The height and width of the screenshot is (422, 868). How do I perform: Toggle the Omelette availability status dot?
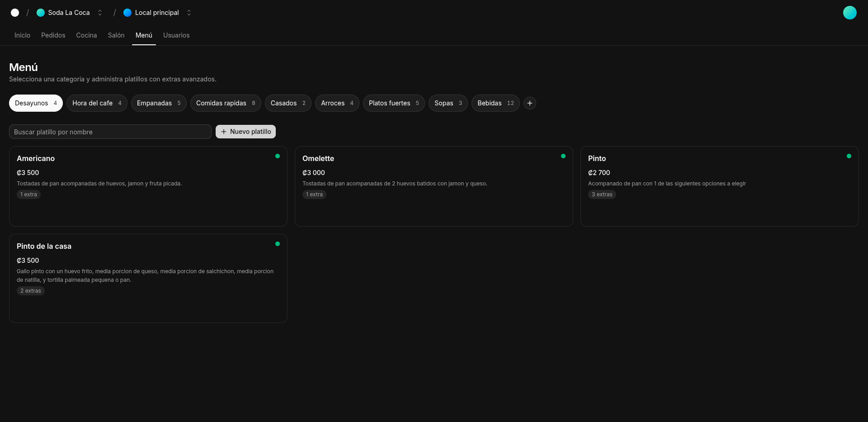(563, 156)
